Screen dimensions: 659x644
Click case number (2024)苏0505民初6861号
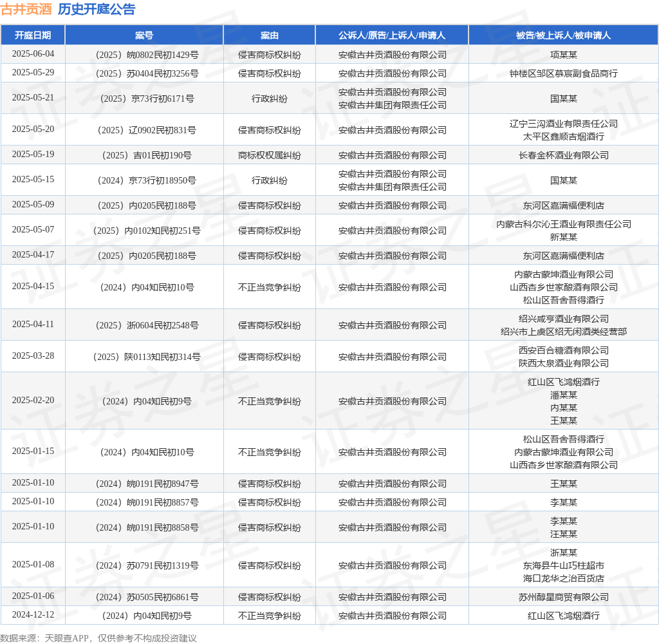[x=147, y=597]
